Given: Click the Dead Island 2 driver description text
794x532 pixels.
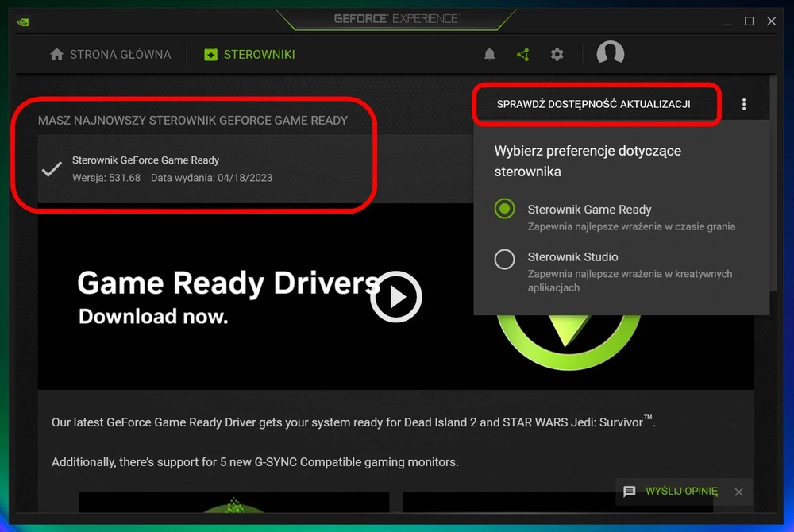Looking at the screenshot, I should pos(353,422).
